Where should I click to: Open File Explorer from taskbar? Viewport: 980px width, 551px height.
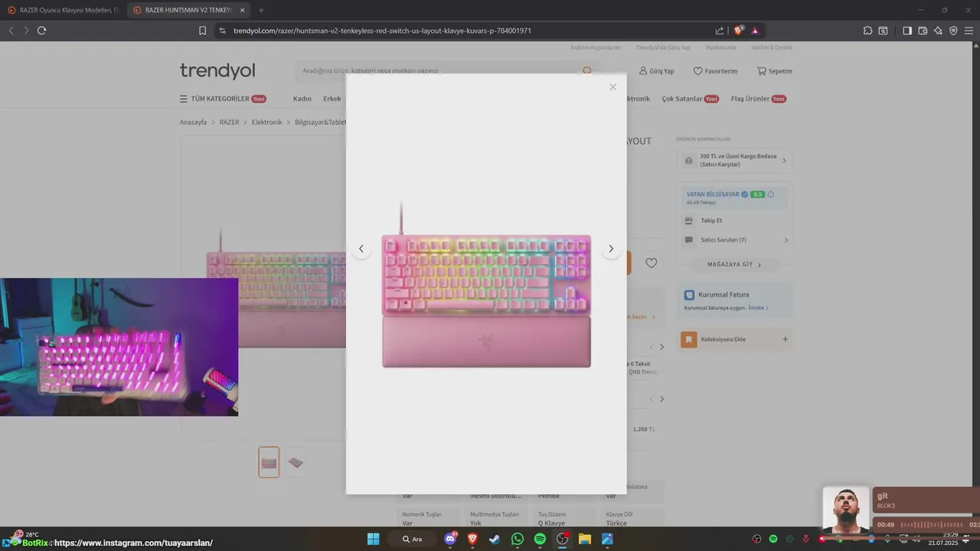pyautogui.click(x=585, y=539)
